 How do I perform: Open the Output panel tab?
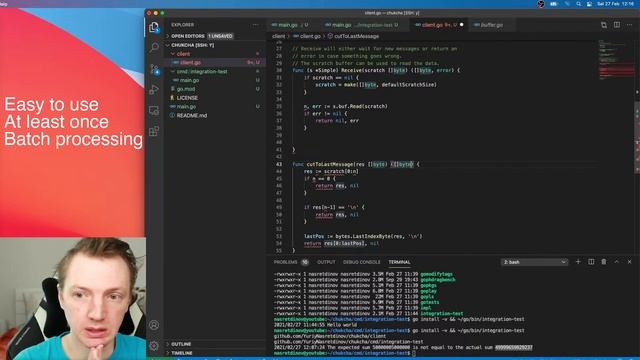[x=326, y=262]
